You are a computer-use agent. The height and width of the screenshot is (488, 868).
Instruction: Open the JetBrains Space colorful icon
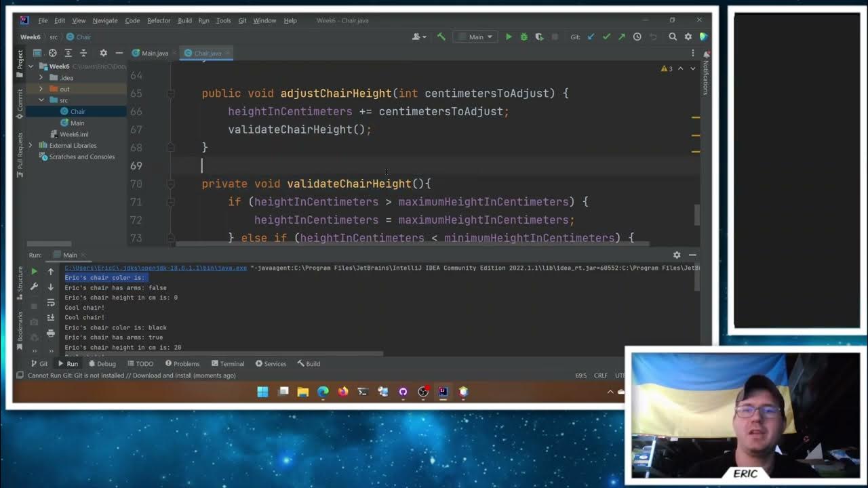[704, 37]
